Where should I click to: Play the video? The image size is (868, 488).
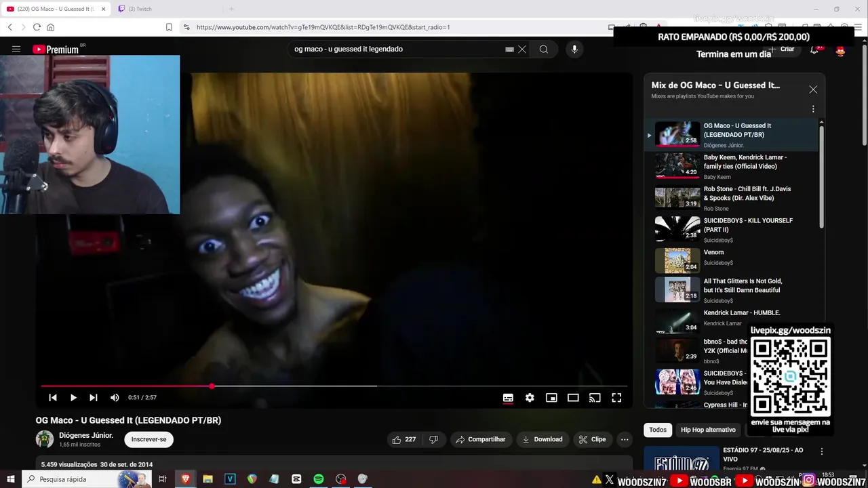pos(73,398)
